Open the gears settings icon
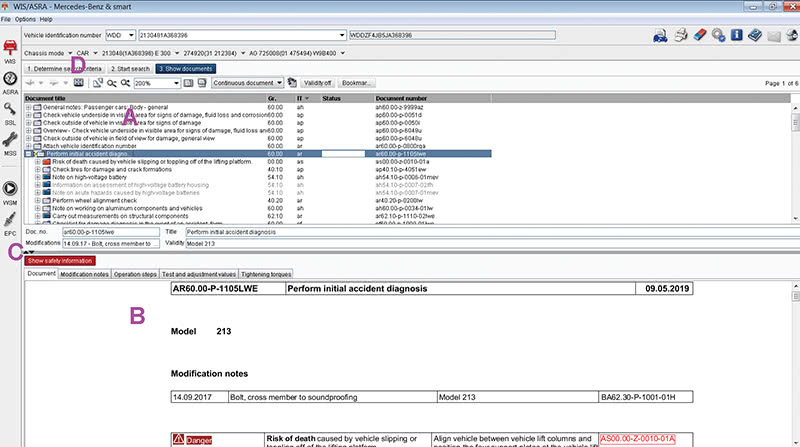The width and height of the screenshot is (800, 447). [x=718, y=35]
